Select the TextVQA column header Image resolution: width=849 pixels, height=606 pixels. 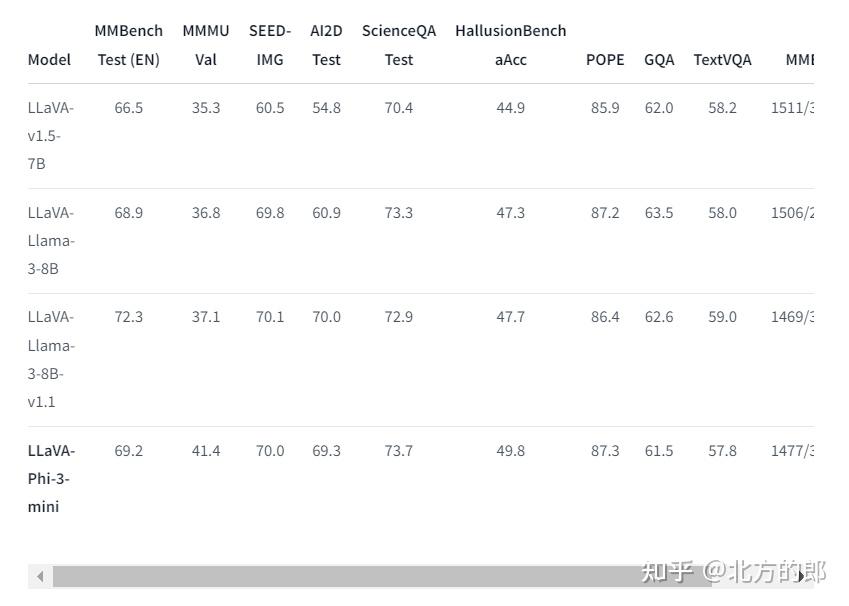722,59
